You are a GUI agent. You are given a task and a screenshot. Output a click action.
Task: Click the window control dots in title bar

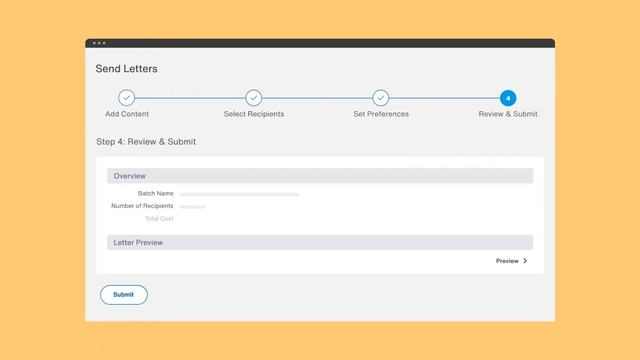pyautogui.click(x=99, y=43)
